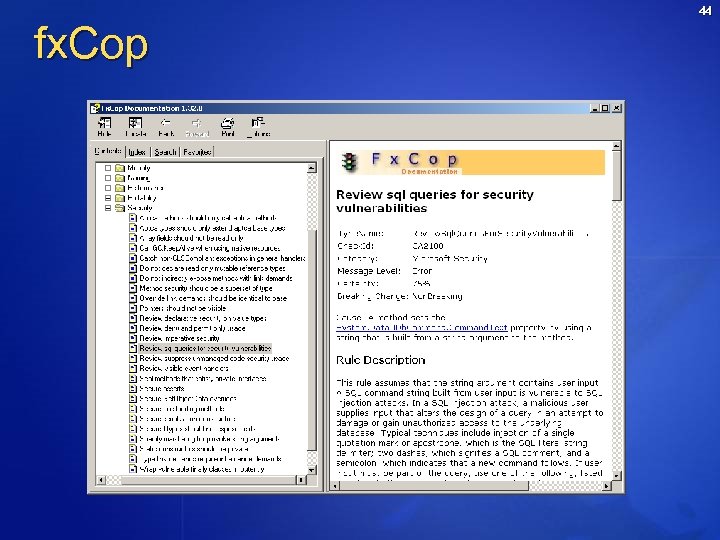Open the Options toolbar menu
Image resolution: width=720 pixels, height=540 pixels.
pyautogui.click(x=259, y=127)
